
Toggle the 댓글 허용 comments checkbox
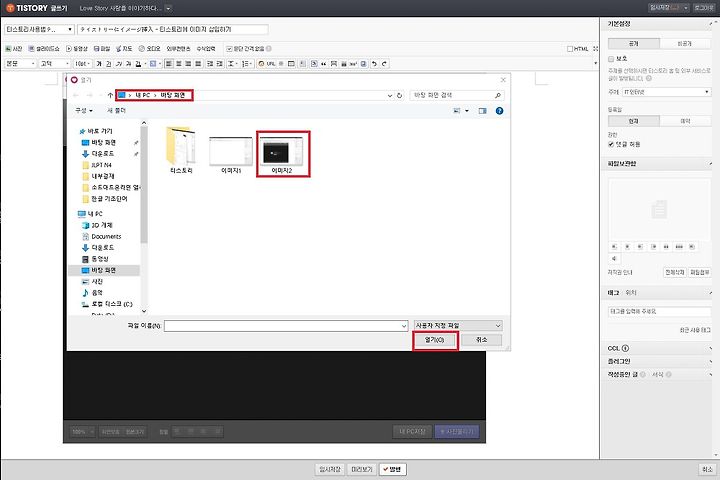pyautogui.click(x=611, y=144)
